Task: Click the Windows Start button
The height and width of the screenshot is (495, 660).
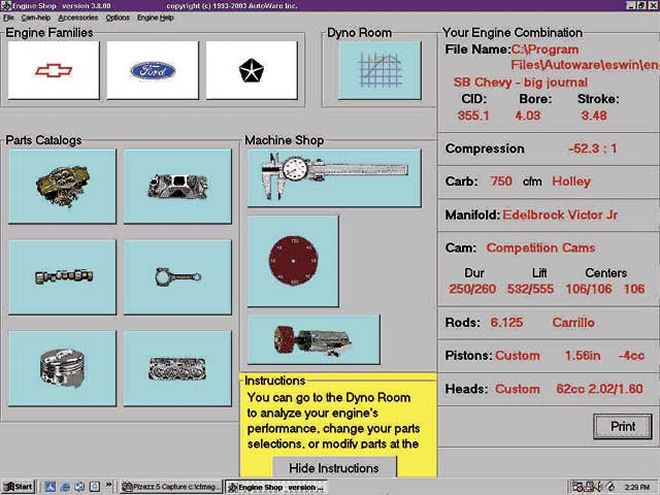Action: (x=18, y=487)
